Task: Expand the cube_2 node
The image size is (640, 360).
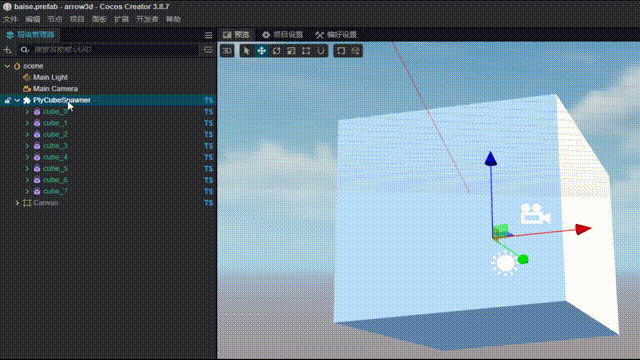Action: [x=27, y=134]
